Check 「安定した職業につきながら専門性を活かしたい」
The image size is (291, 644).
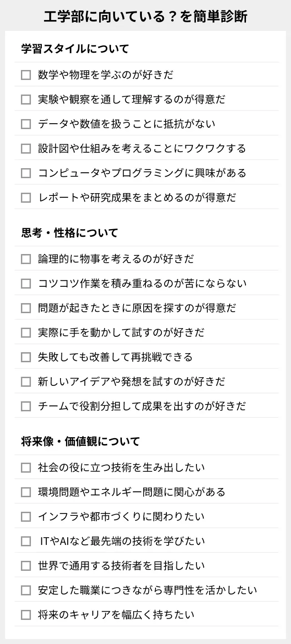[25, 590]
